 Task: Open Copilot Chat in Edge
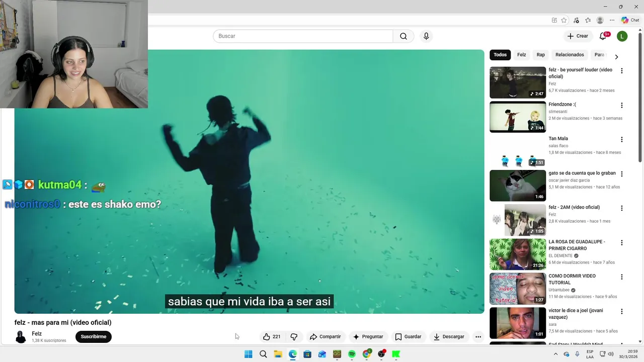coord(630,21)
